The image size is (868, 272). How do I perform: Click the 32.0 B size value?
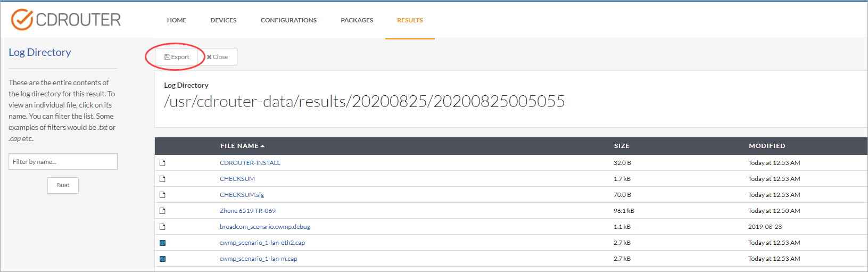click(622, 163)
